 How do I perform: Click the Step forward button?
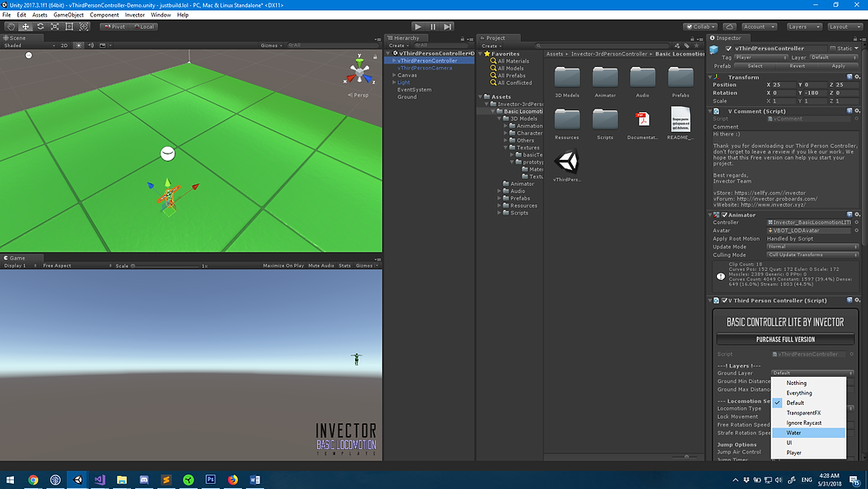(448, 27)
